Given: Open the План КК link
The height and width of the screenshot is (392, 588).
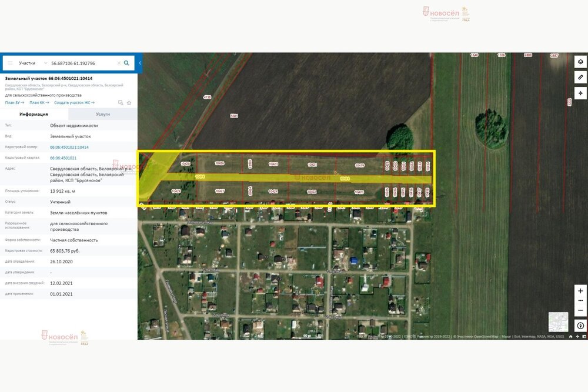Looking at the screenshot, I should click(39, 102).
